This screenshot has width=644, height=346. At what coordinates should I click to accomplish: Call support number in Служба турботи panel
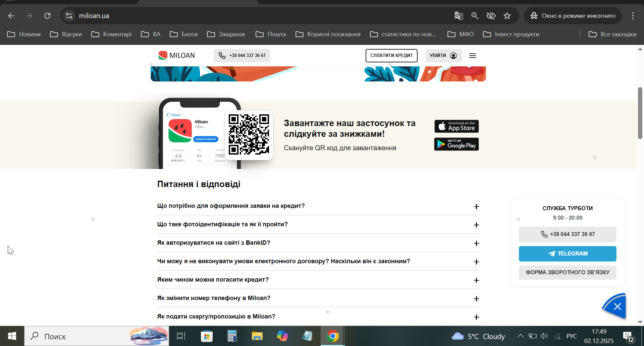[x=568, y=234]
